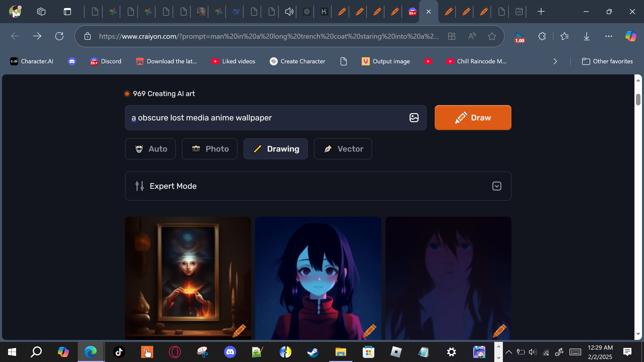Add this page to favorites star
Image resolution: width=644 pixels, height=362 pixels.
[492, 36]
